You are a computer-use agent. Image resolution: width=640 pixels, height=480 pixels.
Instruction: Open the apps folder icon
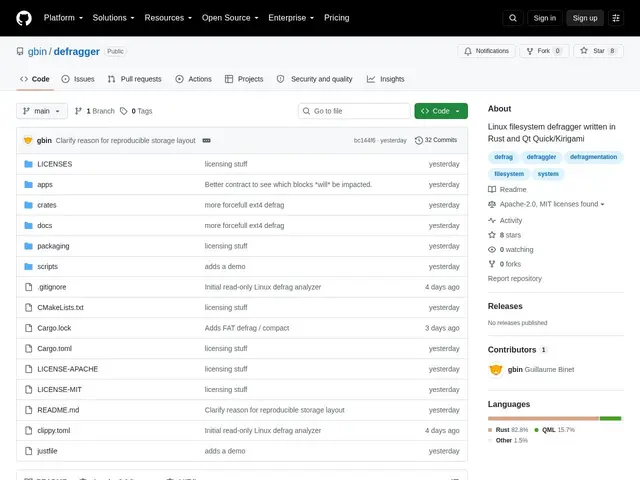[28, 184]
